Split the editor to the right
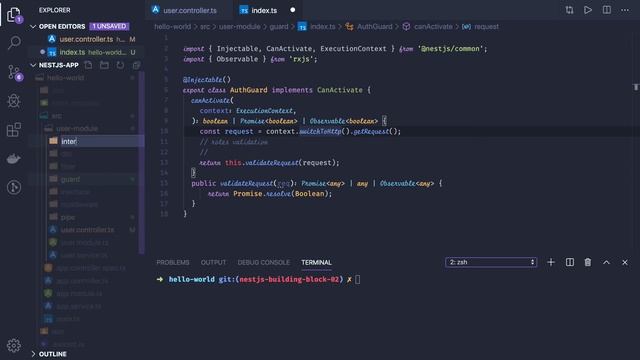The image size is (640, 360). (607, 10)
